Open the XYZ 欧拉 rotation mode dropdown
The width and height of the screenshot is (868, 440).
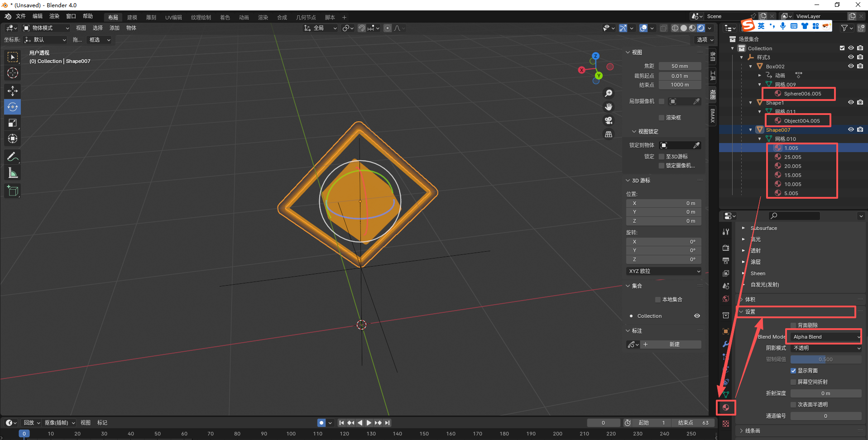[664, 271]
